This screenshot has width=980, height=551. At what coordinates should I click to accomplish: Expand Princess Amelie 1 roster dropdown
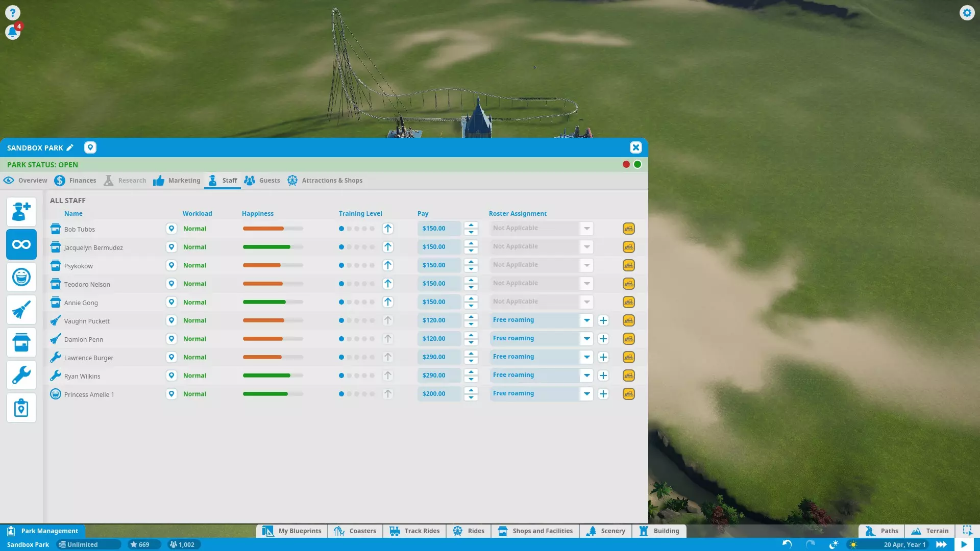coord(586,394)
